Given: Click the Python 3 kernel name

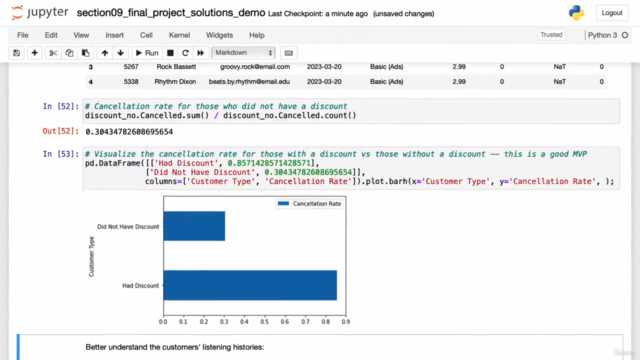Looking at the screenshot, I should click(x=602, y=35).
